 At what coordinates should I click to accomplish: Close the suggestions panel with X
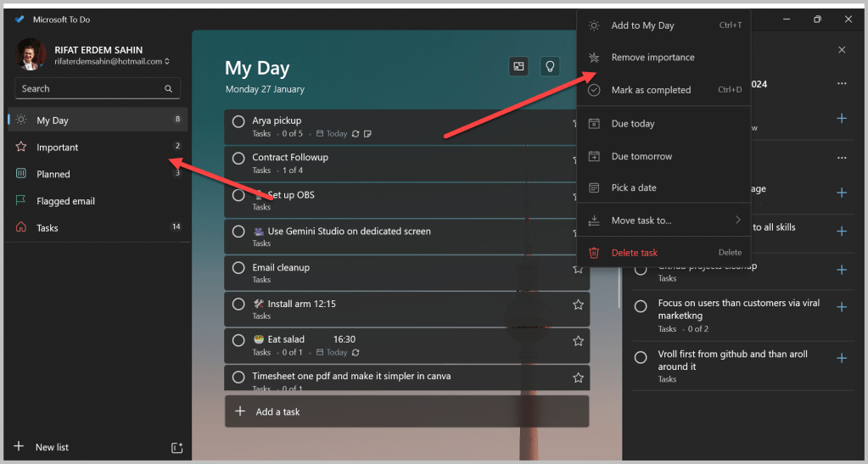[x=842, y=50]
